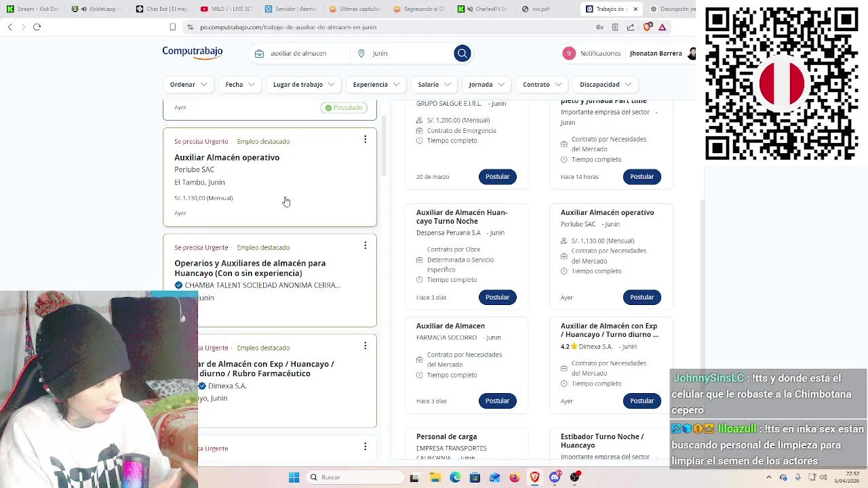Click the blue search magnifier button

(462, 53)
